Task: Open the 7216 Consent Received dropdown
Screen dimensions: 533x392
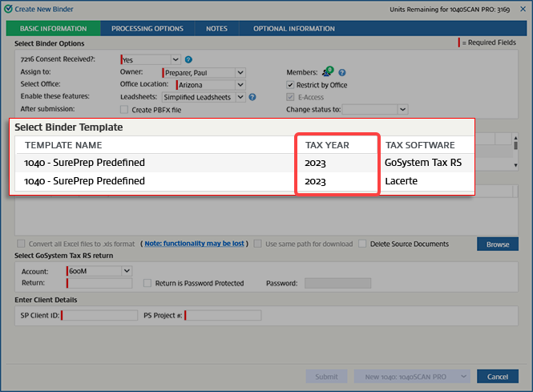Action: pyautogui.click(x=176, y=59)
